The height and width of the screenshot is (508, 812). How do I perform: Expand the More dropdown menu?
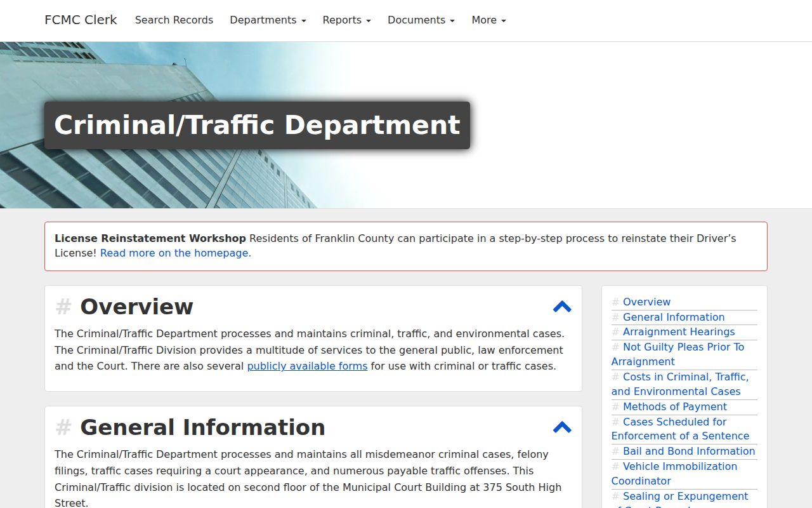coord(488,20)
